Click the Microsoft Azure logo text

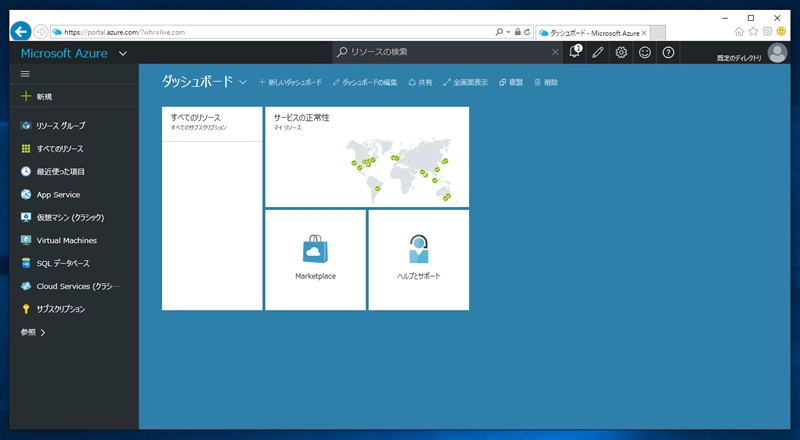(x=64, y=53)
